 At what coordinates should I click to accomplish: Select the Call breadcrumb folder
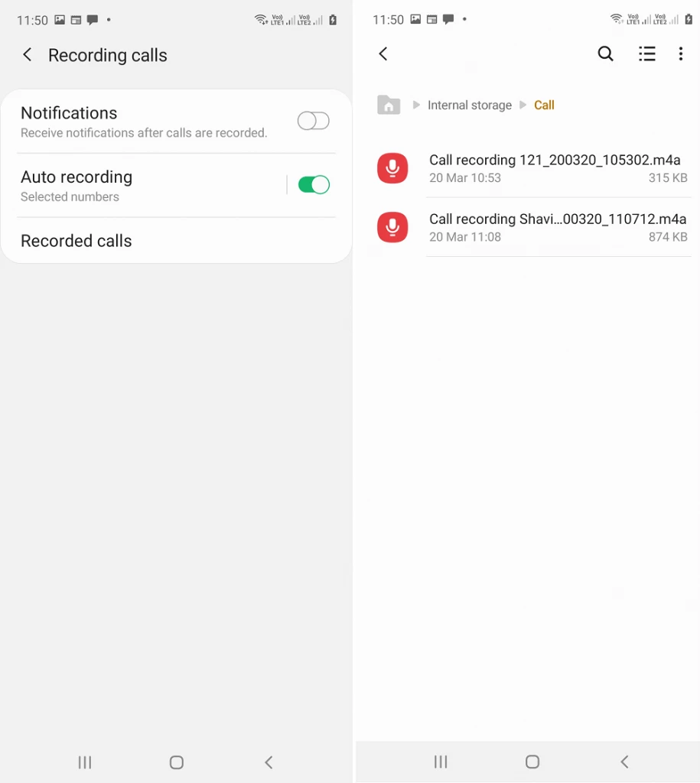click(x=544, y=106)
